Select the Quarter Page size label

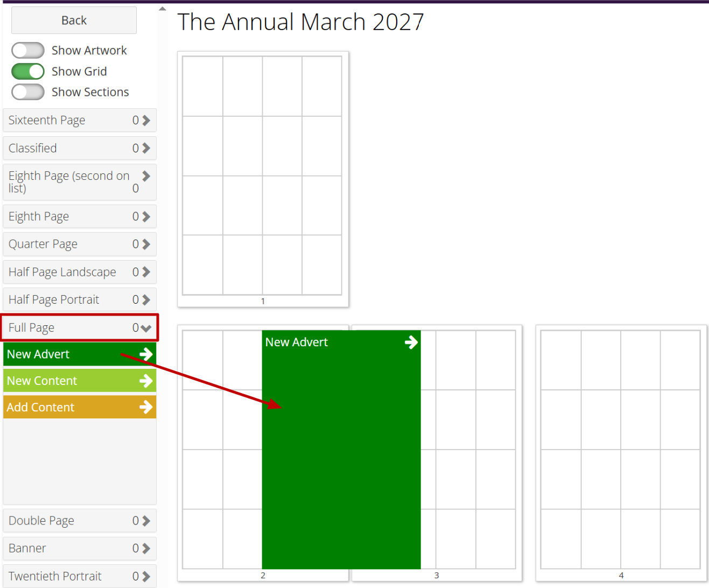point(43,244)
